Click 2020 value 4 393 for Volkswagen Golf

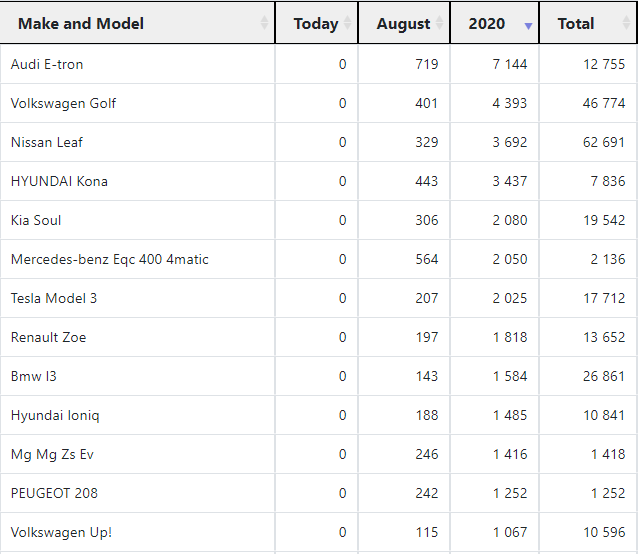pos(509,103)
